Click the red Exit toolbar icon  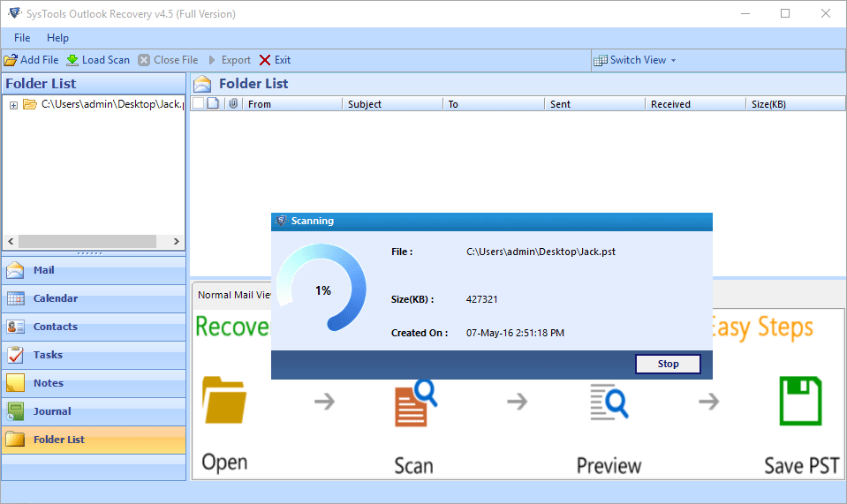tap(265, 60)
